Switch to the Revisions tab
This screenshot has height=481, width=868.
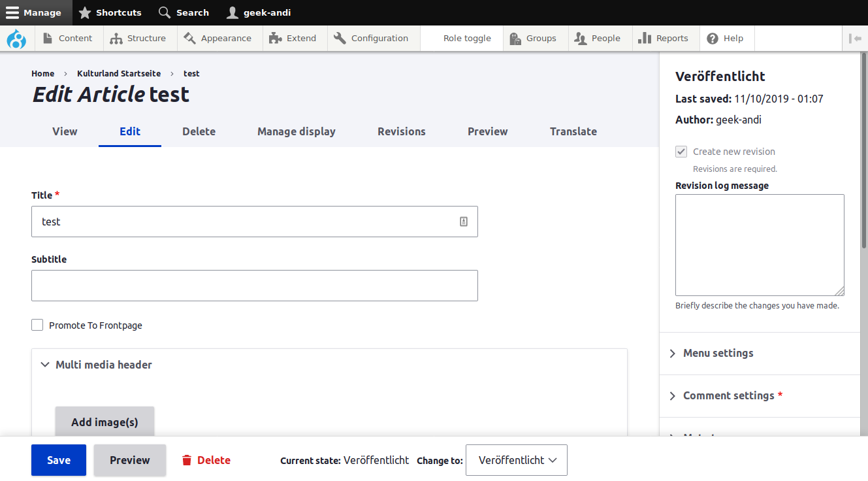[x=401, y=131]
